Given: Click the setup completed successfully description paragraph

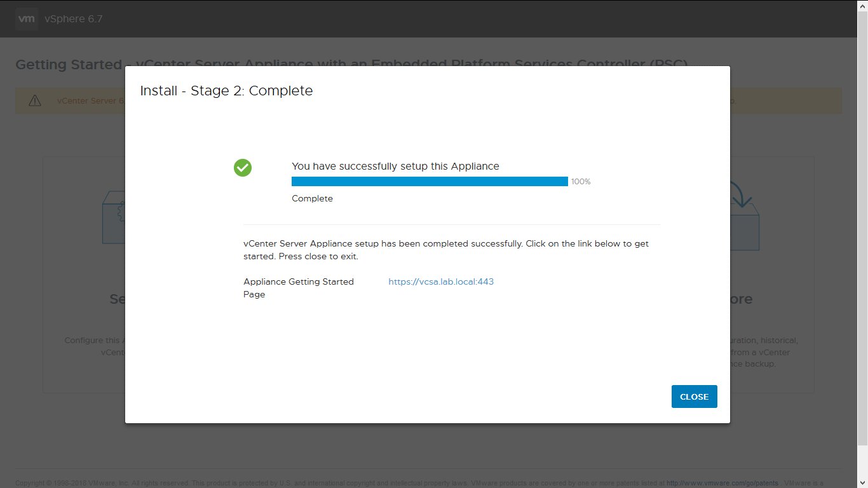Looking at the screenshot, I should pyautogui.click(x=445, y=250).
